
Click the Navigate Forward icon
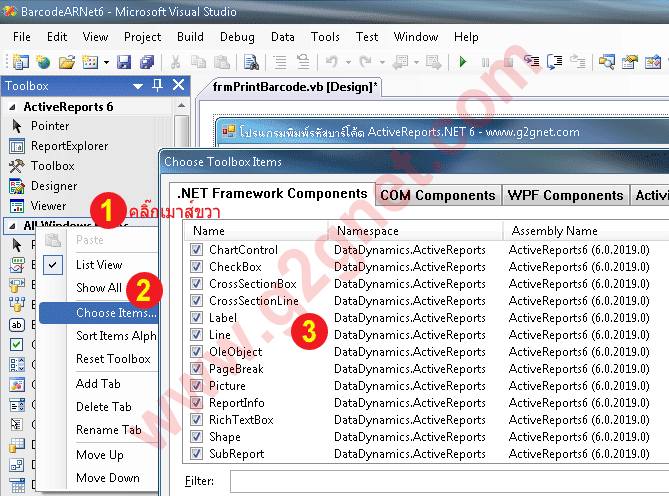pyautogui.click(x=433, y=62)
